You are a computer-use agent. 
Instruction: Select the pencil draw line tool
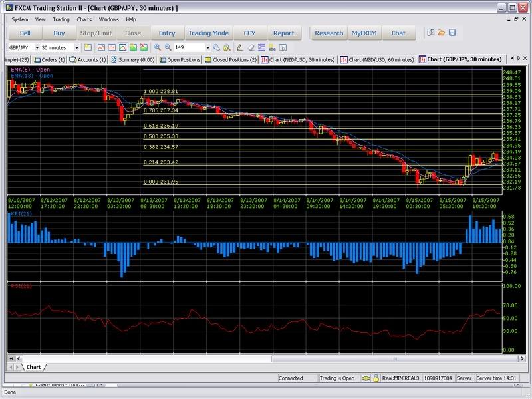[240, 47]
